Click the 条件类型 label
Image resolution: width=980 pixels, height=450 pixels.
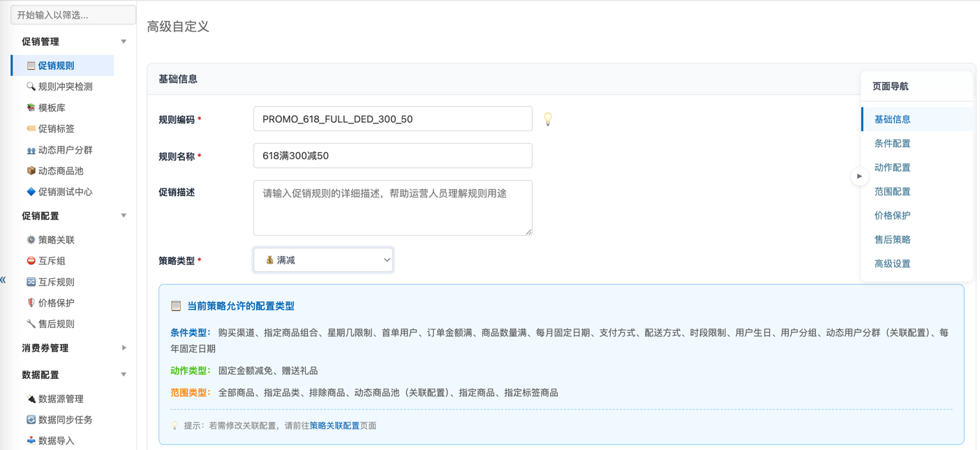pyautogui.click(x=191, y=333)
